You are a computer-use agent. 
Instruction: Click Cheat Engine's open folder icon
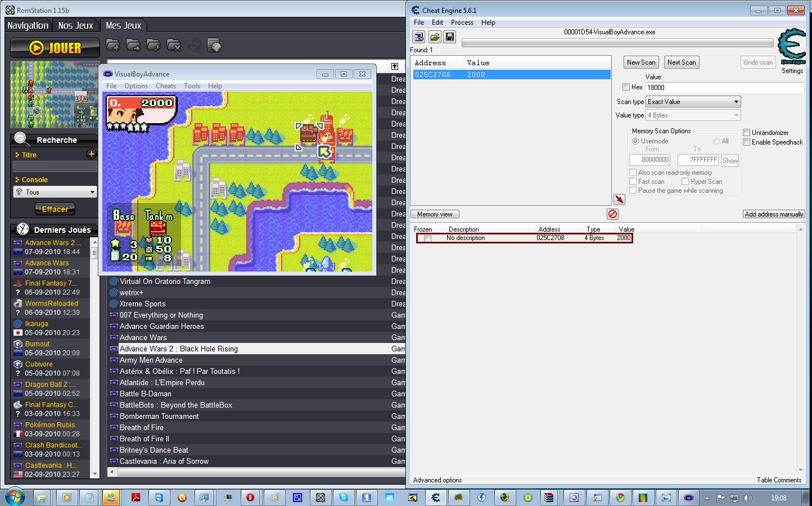click(x=435, y=37)
